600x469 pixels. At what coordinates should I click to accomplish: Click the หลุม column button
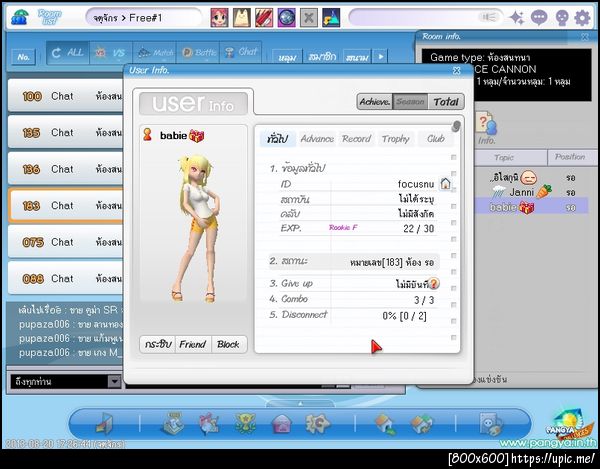287,57
